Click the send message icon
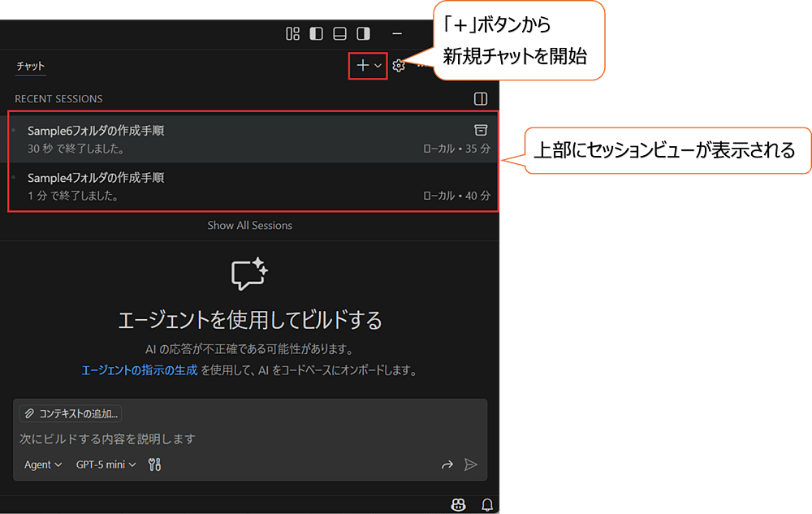The width and height of the screenshot is (812, 514). pyautogui.click(x=471, y=464)
